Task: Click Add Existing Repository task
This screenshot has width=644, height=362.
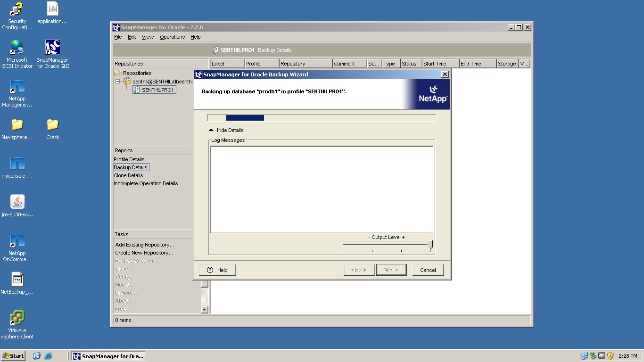Action: 144,245
